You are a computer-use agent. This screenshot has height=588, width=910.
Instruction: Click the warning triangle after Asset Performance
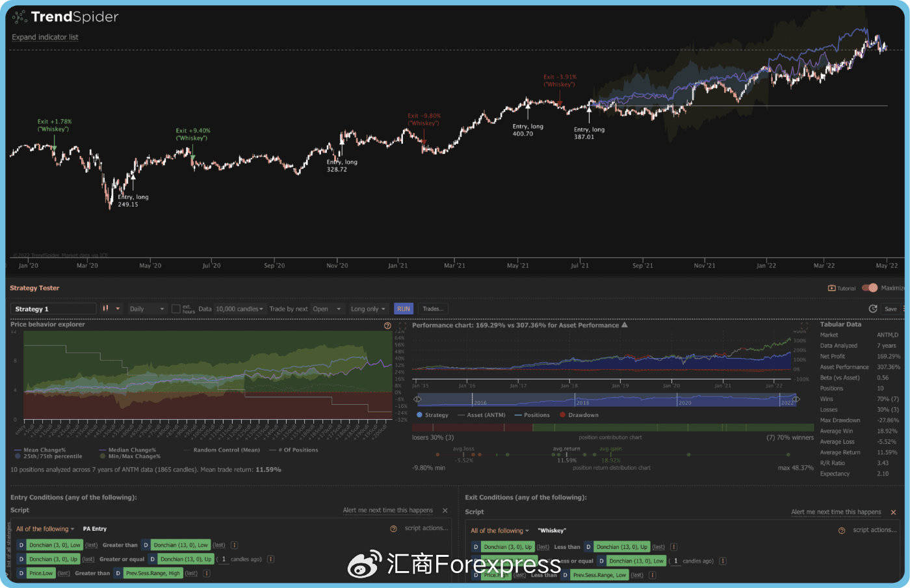(625, 325)
